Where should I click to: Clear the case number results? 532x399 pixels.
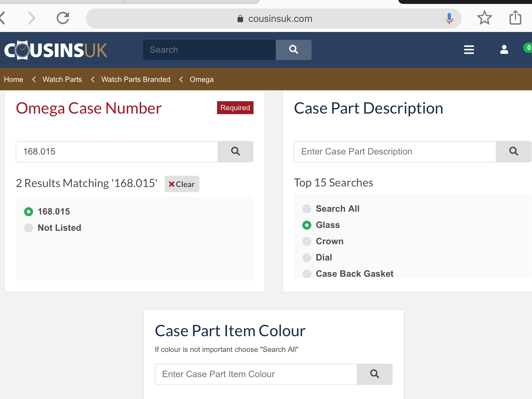pos(182,184)
